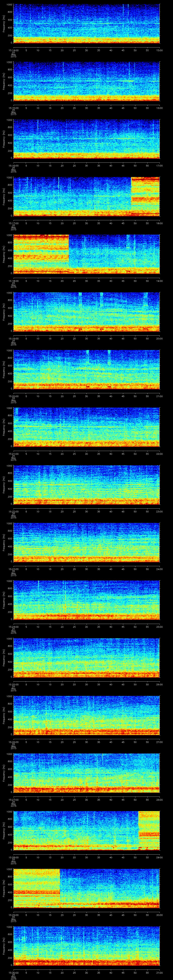Open the spectrogram panel starting at 15:27:00
The image size is (173, 980).
[x=87, y=773]
